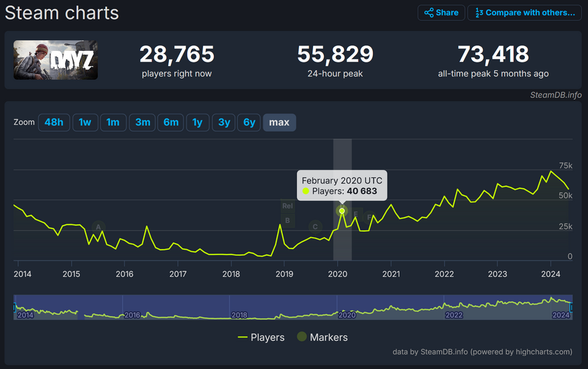Screen dimensions: 588x369
Task: Click the 2022 label in navigator
Action: coord(454,315)
